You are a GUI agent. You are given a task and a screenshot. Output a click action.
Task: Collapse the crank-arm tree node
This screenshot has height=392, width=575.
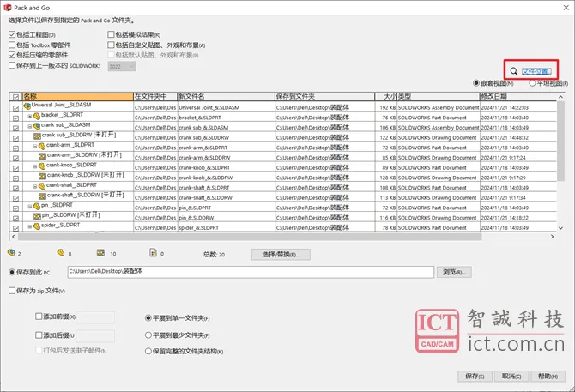click(35, 147)
